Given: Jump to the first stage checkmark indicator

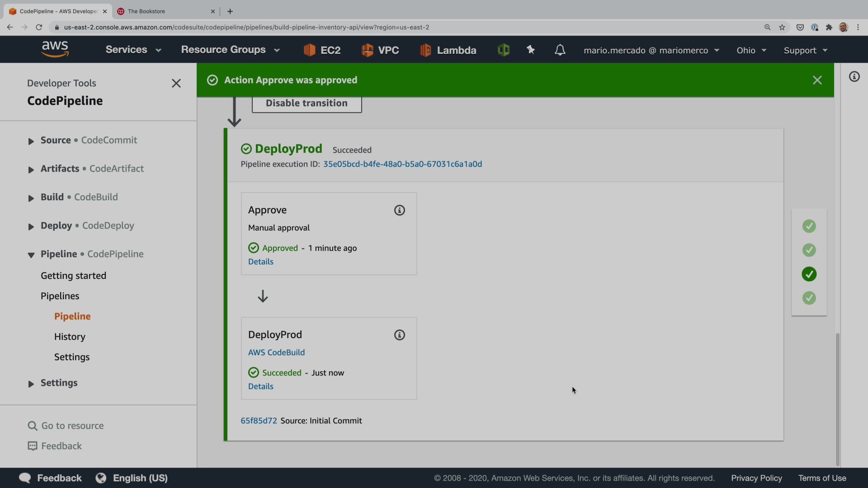Looking at the screenshot, I should click(x=809, y=226).
